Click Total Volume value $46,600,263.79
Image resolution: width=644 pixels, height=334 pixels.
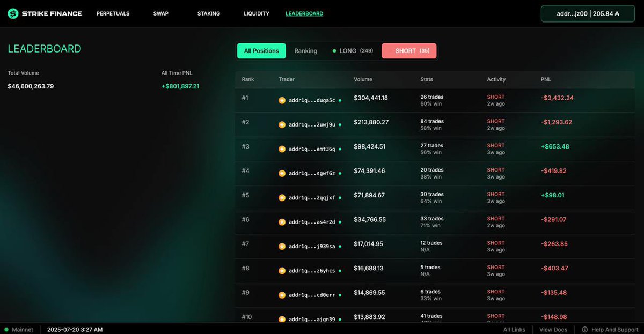pos(31,86)
